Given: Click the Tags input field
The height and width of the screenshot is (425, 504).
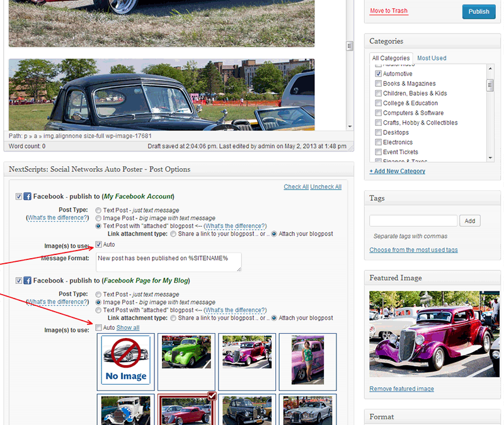Looking at the screenshot, I should coord(413,221).
